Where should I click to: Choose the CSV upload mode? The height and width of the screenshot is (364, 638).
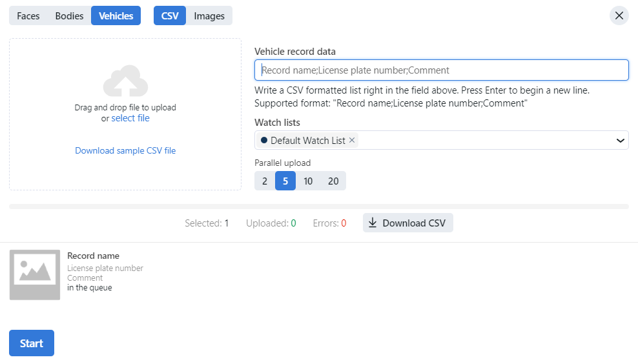(x=170, y=16)
